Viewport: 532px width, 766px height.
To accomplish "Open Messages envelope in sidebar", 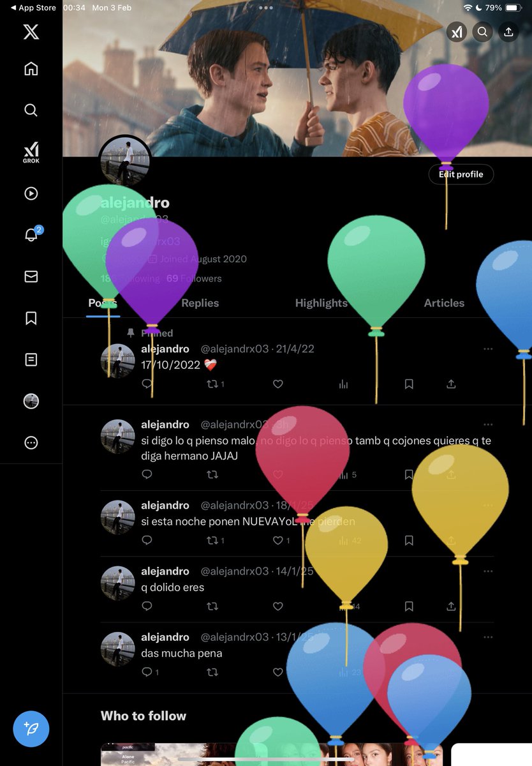I will pyautogui.click(x=31, y=276).
